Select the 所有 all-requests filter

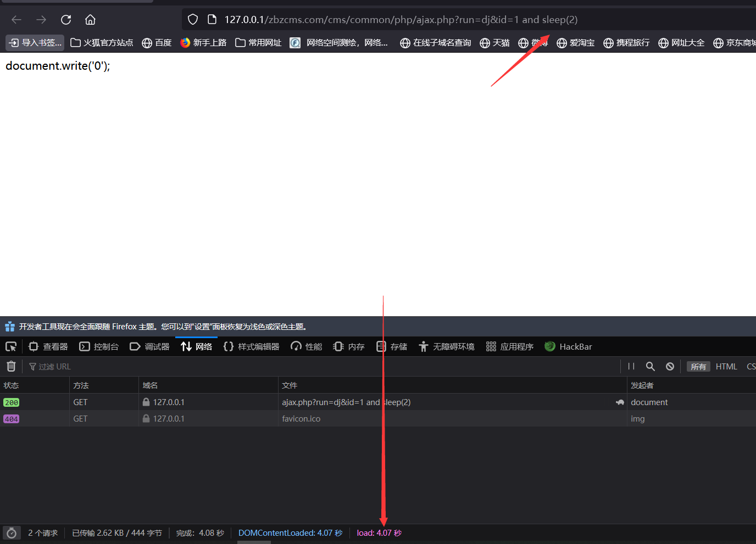[698, 366]
